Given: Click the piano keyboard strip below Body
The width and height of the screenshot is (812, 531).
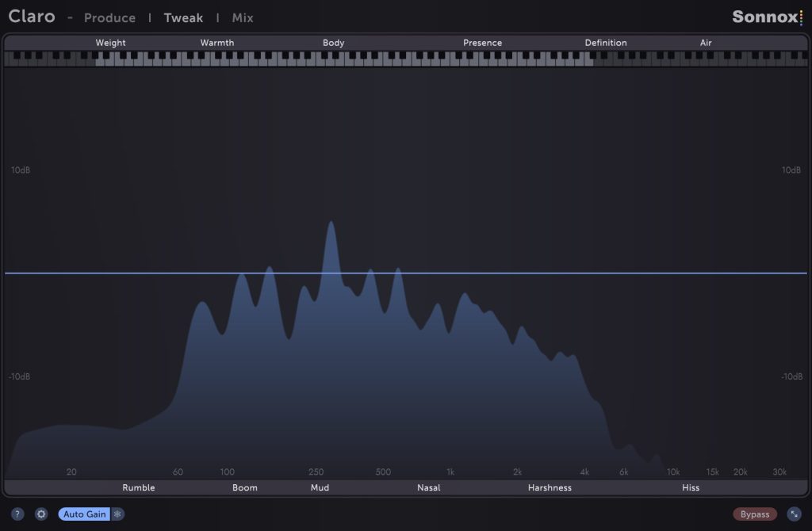Looking at the screenshot, I should coord(333,59).
